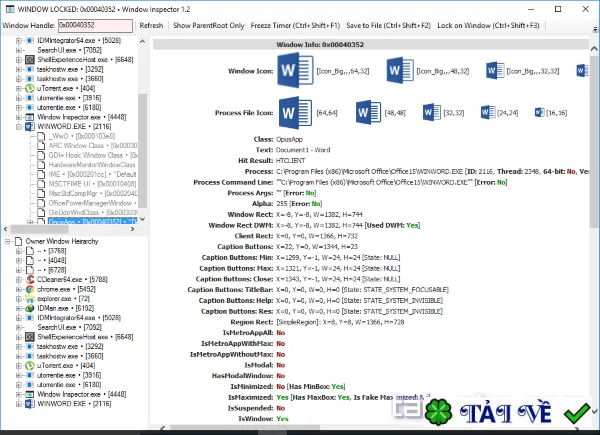Click the IDMan.exe icon in the owner hierarchy
The height and width of the screenshot is (435, 600).
pos(30,308)
